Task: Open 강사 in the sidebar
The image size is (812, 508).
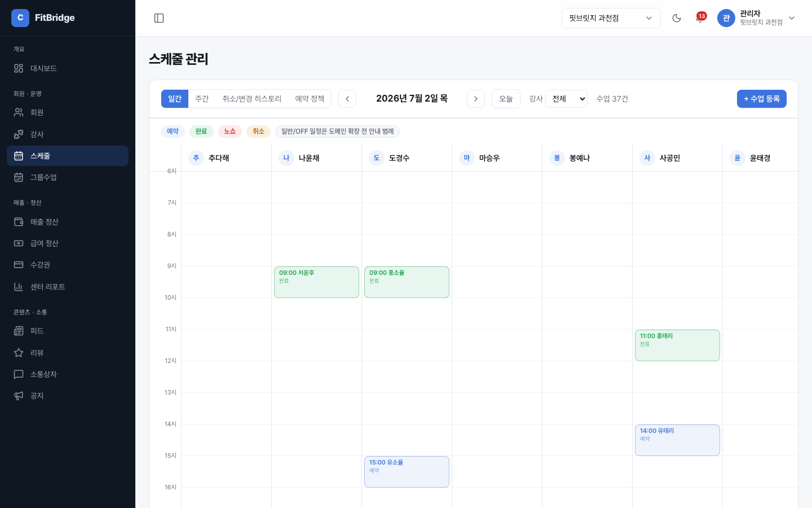Action: [x=68, y=134]
